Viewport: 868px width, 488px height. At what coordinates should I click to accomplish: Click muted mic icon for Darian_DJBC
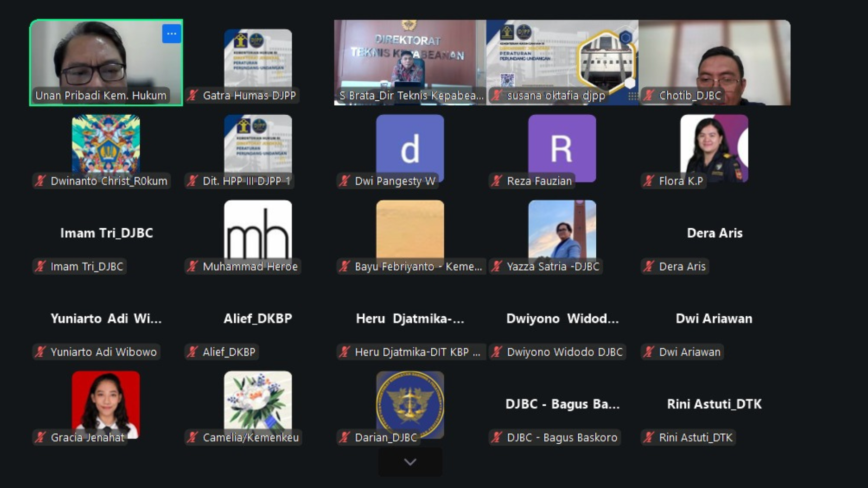click(344, 437)
